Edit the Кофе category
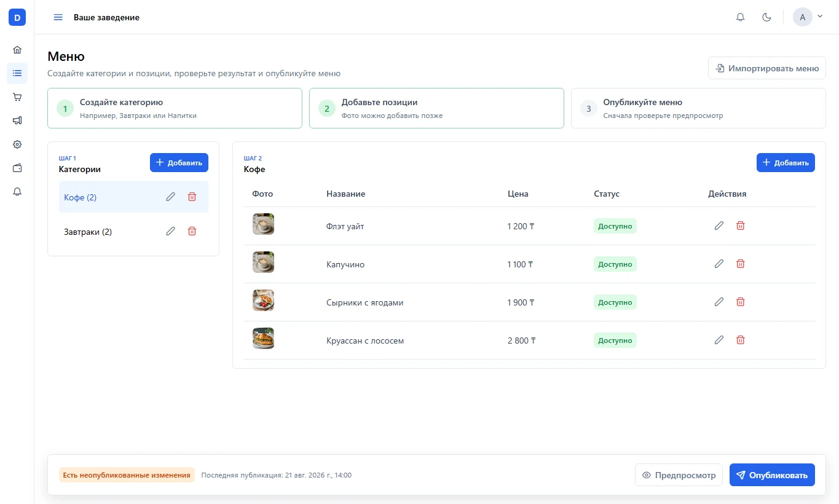 (171, 197)
